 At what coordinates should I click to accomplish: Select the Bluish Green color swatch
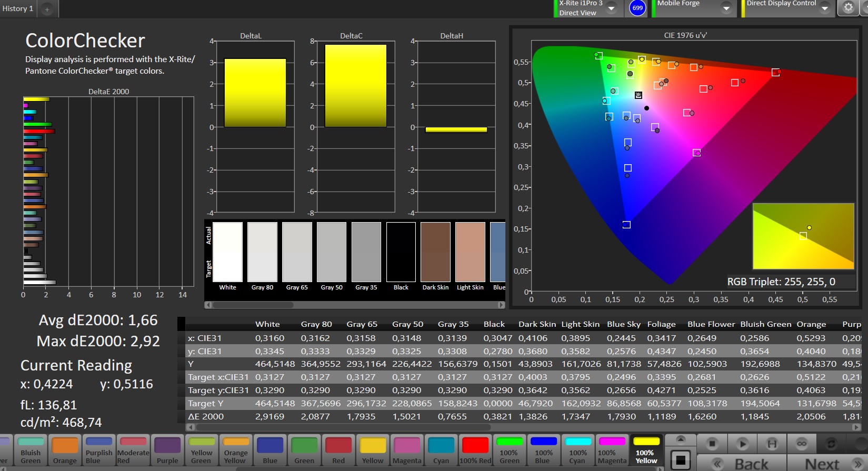click(x=31, y=450)
